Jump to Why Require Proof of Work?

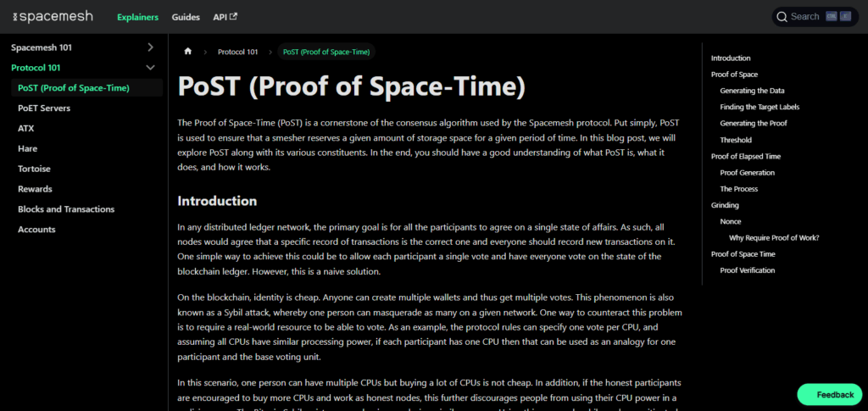click(774, 238)
